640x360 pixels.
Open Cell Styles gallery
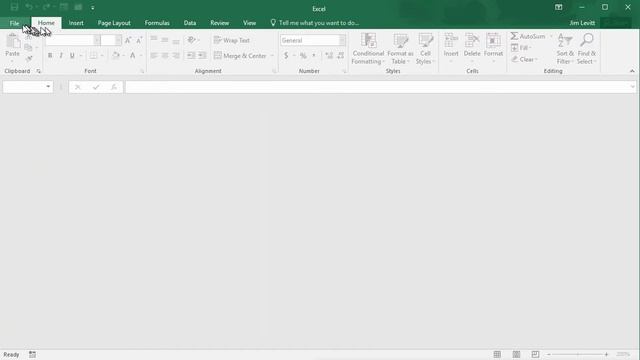coord(425,49)
